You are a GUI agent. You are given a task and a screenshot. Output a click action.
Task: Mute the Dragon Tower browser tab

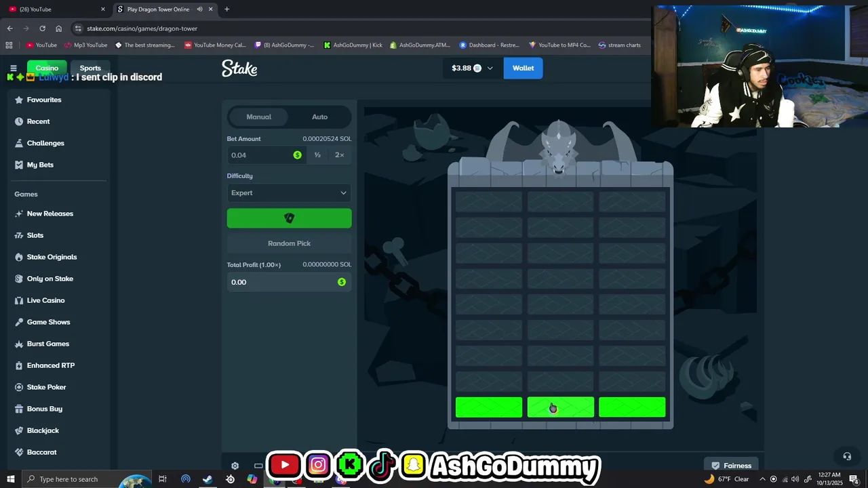coord(199,9)
